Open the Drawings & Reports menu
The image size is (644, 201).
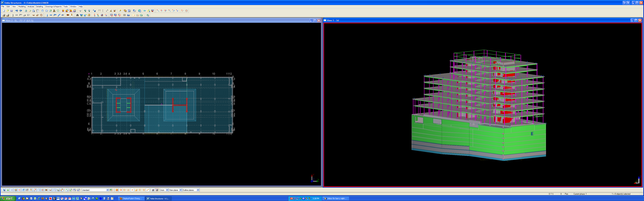click(x=53, y=7)
